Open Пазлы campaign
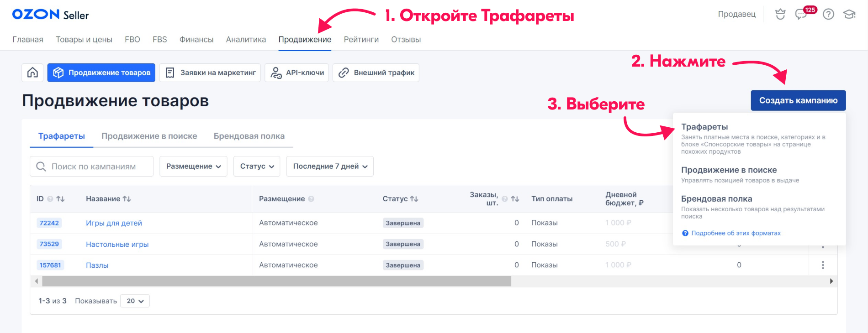This screenshot has height=333, width=868. click(x=97, y=265)
